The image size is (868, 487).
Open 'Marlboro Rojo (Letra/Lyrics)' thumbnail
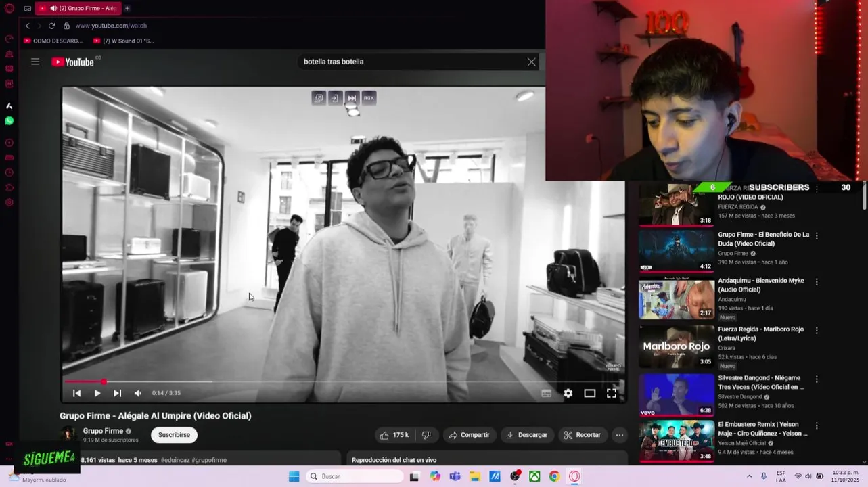[677, 346]
